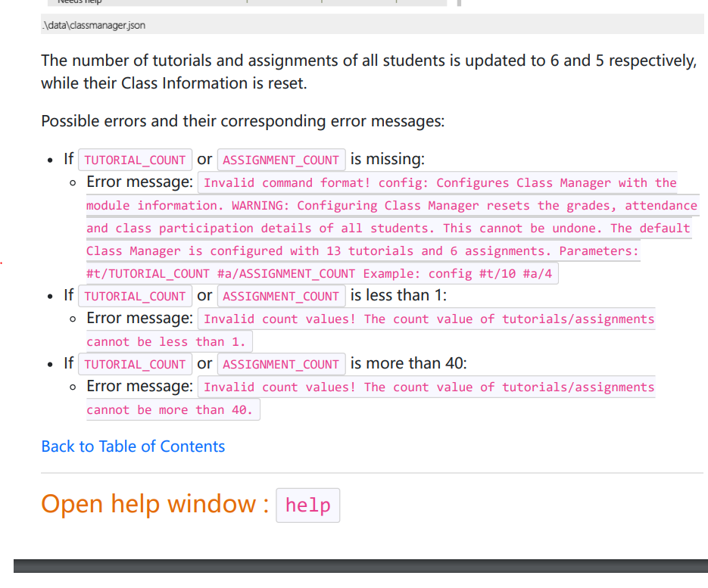Click the 'cannot be more than 40.' message text
Viewport: 708px width, 588px height.
pos(170,409)
